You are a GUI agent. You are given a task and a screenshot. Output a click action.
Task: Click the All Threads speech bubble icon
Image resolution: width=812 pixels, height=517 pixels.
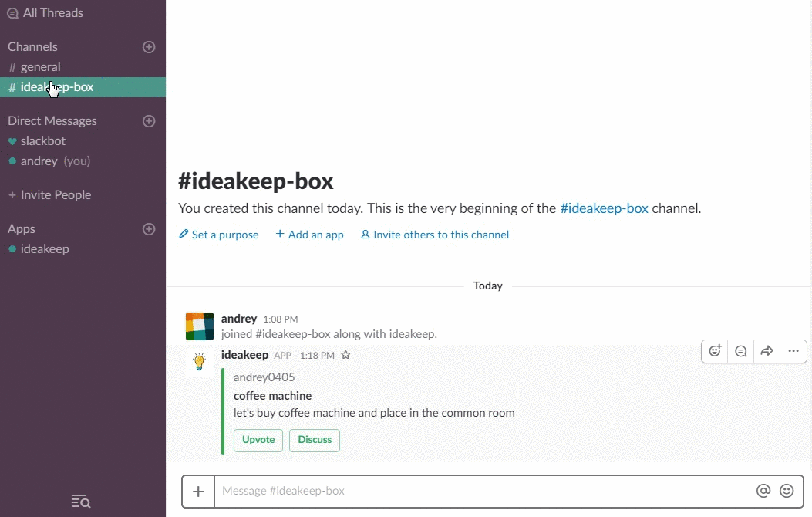12,13
